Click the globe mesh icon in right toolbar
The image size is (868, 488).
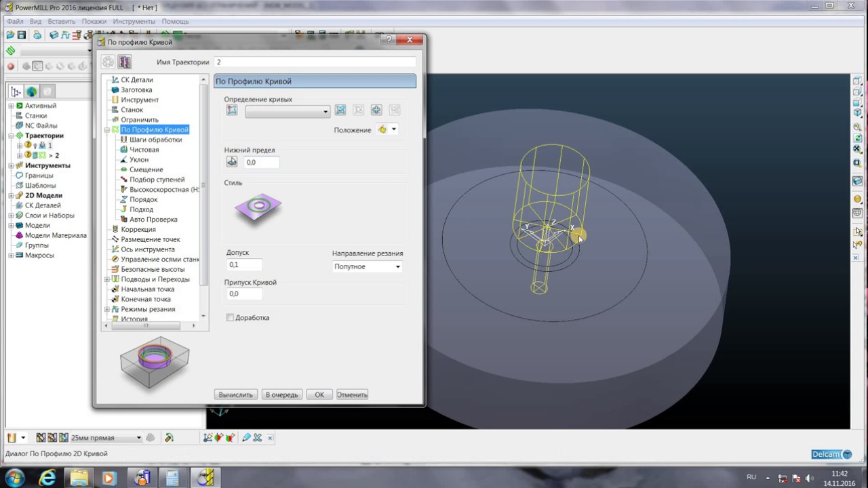[858, 213]
